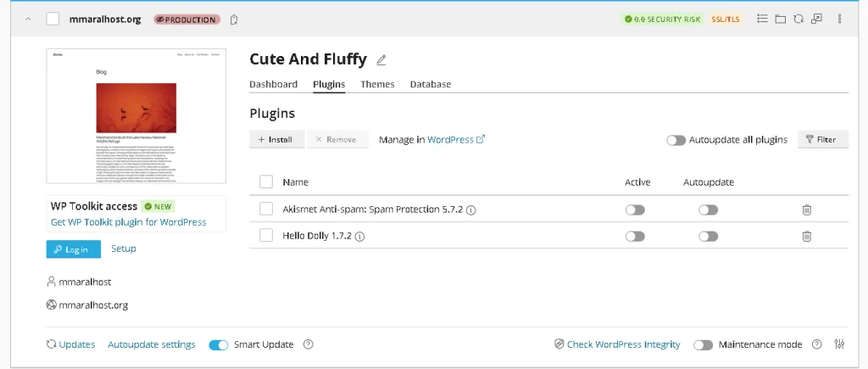868x369 pixels.
Task: Click the green 0.0 SECURITY RISK badge
Action: click(x=663, y=20)
